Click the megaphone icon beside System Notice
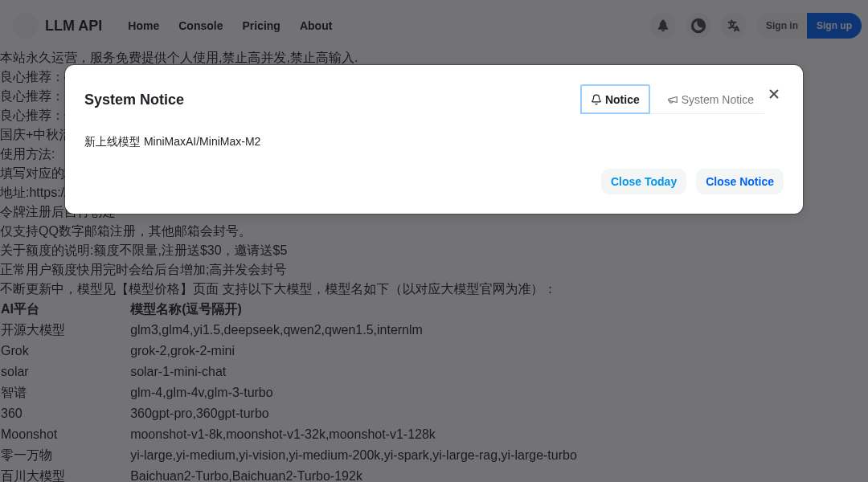Viewport: 868px width, 482px height. pyautogui.click(x=673, y=100)
